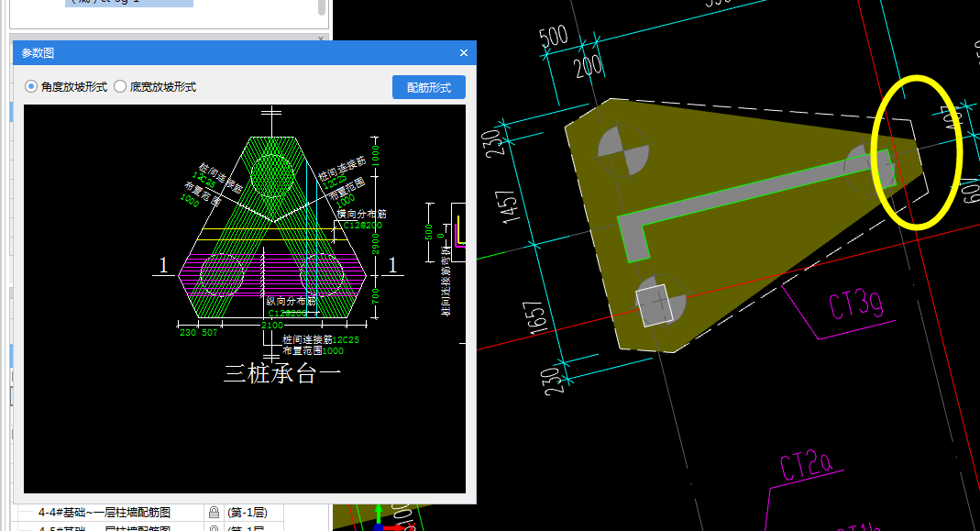
Task: Edit纵向分布筋 C12@200 value
Action: 288,313
